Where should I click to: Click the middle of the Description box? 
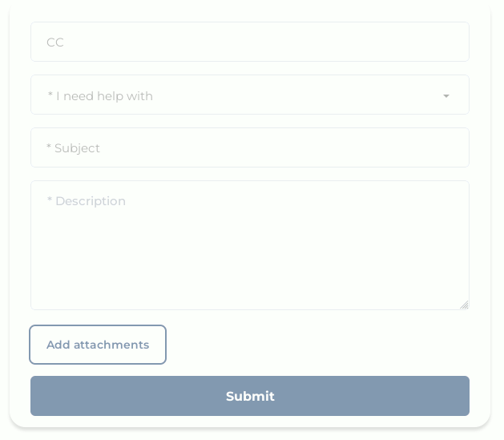pos(249,245)
